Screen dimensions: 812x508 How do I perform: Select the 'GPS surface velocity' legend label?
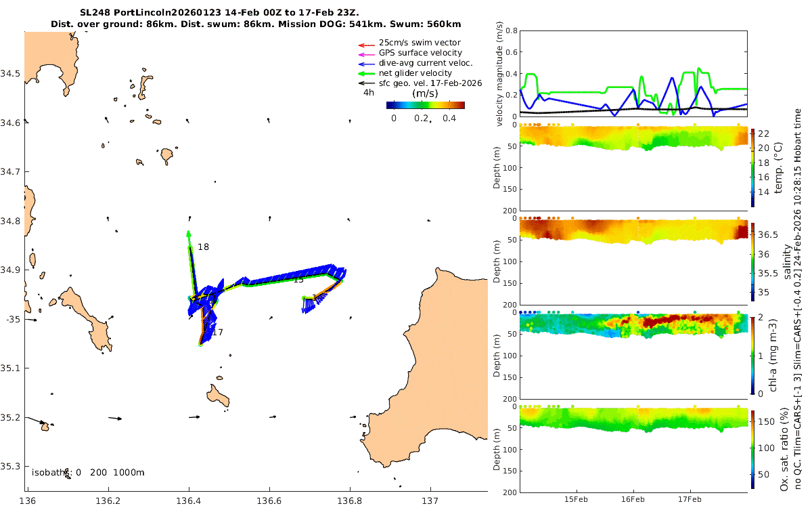coord(420,53)
